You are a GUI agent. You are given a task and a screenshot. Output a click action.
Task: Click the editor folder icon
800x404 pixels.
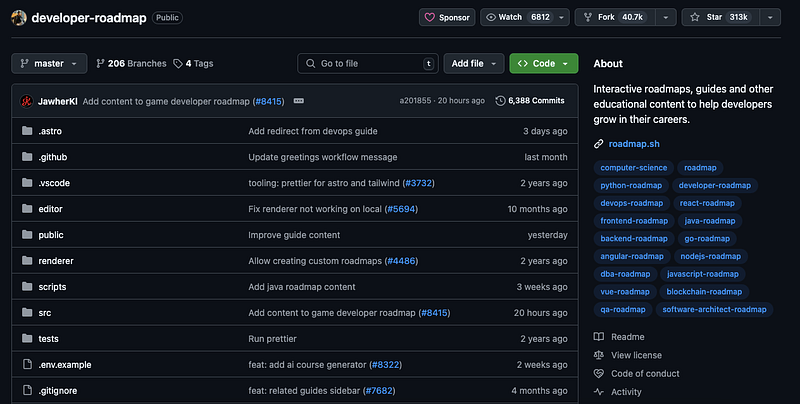coord(27,209)
